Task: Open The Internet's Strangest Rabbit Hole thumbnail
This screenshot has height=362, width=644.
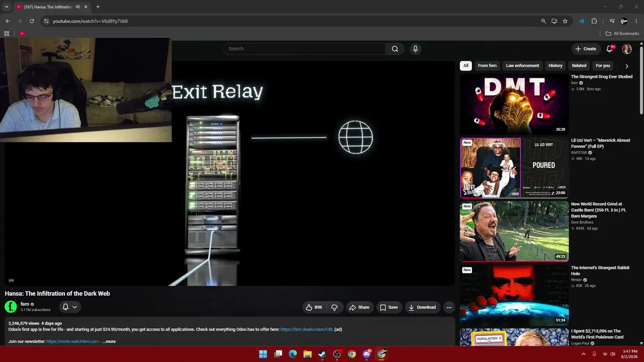Action: tap(514, 295)
